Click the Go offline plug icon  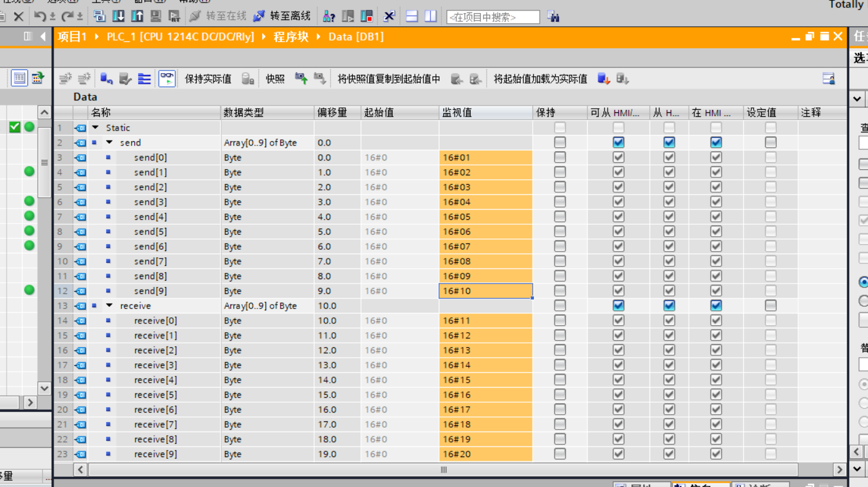pyautogui.click(x=259, y=16)
